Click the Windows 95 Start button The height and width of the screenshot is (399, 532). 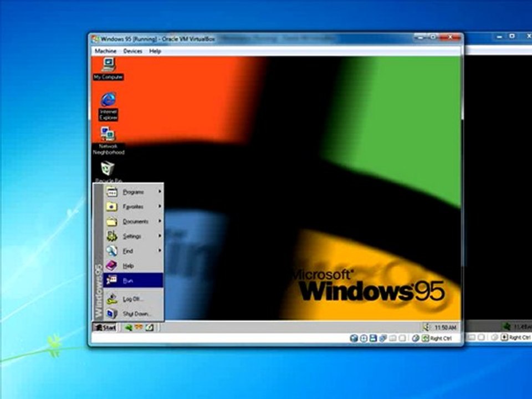click(x=105, y=328)
